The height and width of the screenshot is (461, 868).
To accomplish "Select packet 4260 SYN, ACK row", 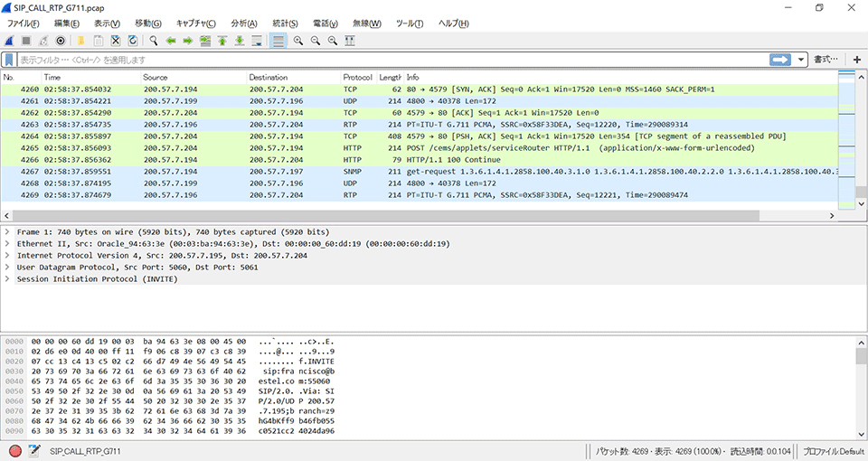I will point(419,89).
